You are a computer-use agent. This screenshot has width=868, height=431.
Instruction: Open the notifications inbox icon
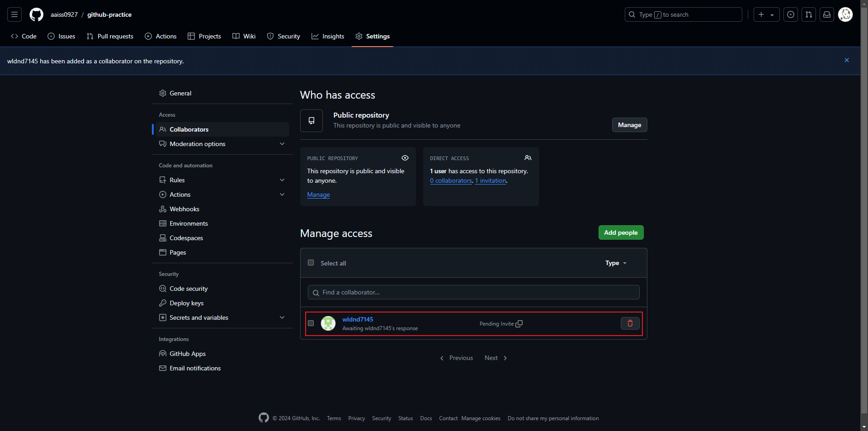pyautogui.click(x=826, y=14)
